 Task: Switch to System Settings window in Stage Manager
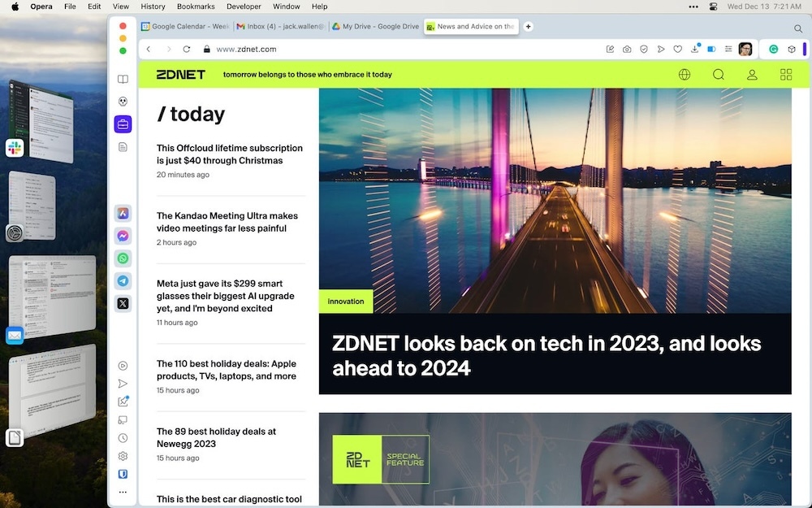tap(32, 206)
